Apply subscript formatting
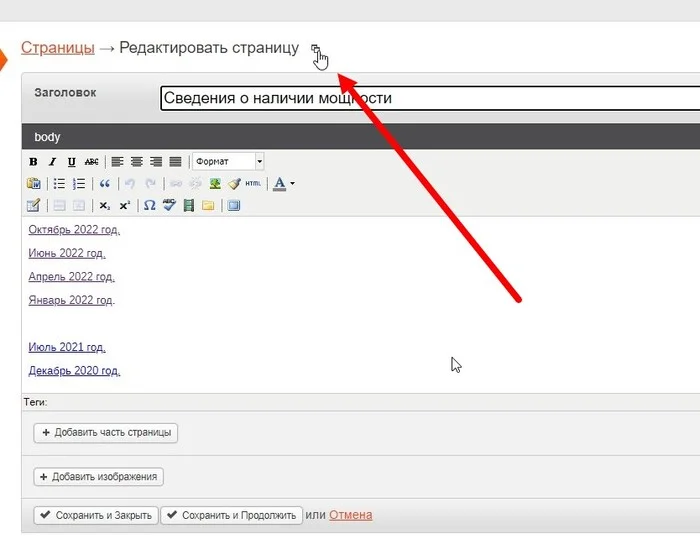700x539 pixels. 104,205
